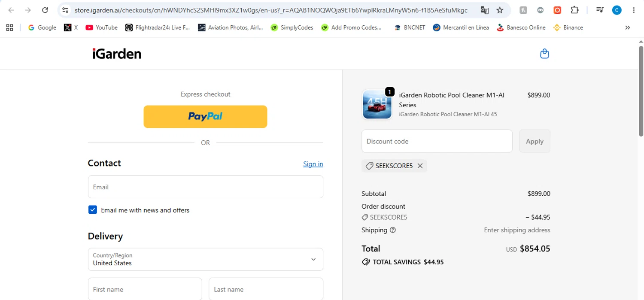Click the gray letter extension icon
The image size is (644, 300).
coord(523,10)
